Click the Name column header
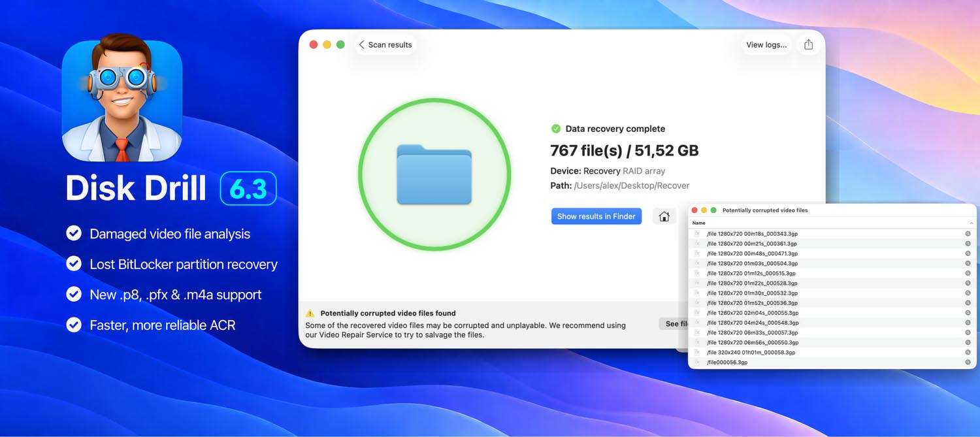Image resolution: width=980 pixels, height=437 pixels. click(832, 223)
